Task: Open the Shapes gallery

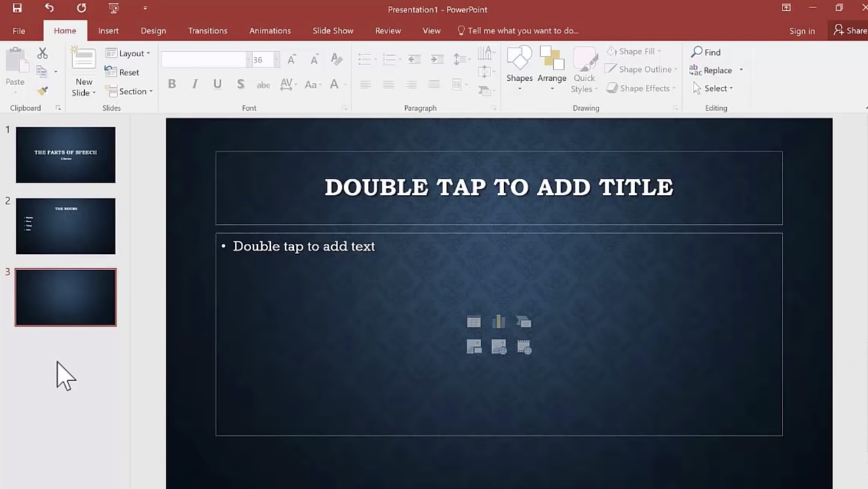Action: coord(519,68)
